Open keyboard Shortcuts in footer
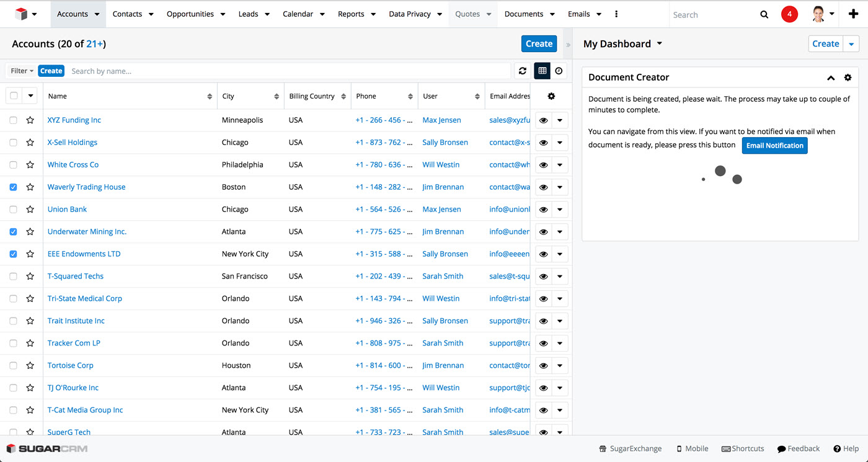This screenshot has height=462, width=868. click(743, 448)
